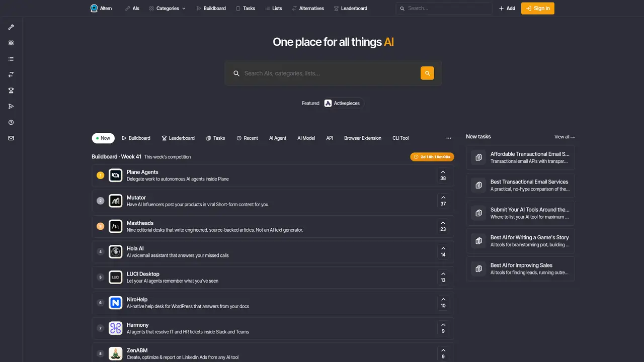Open the categories grid icon in left sidebar
The image size is (644, 362).
click(11, 43)
